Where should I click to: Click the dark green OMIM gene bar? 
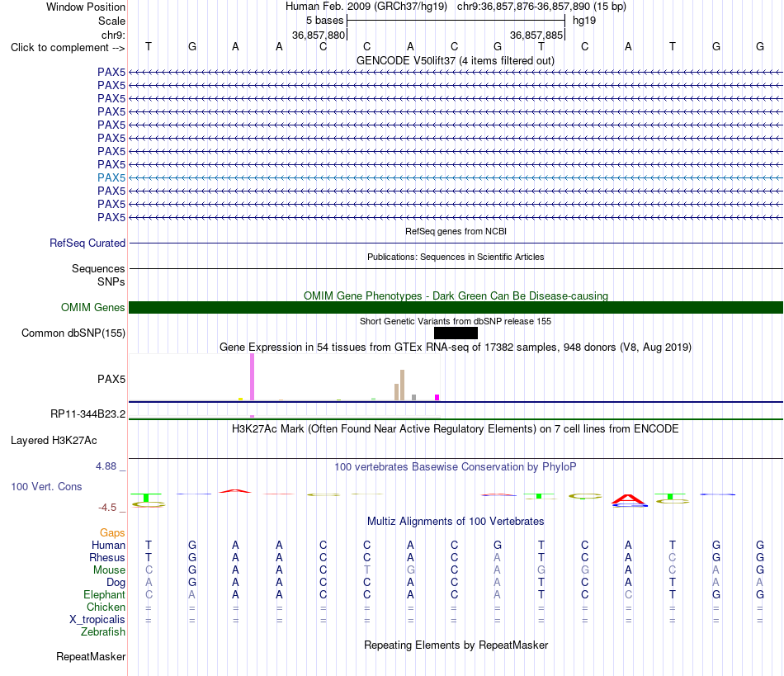[x=456, y=308]
